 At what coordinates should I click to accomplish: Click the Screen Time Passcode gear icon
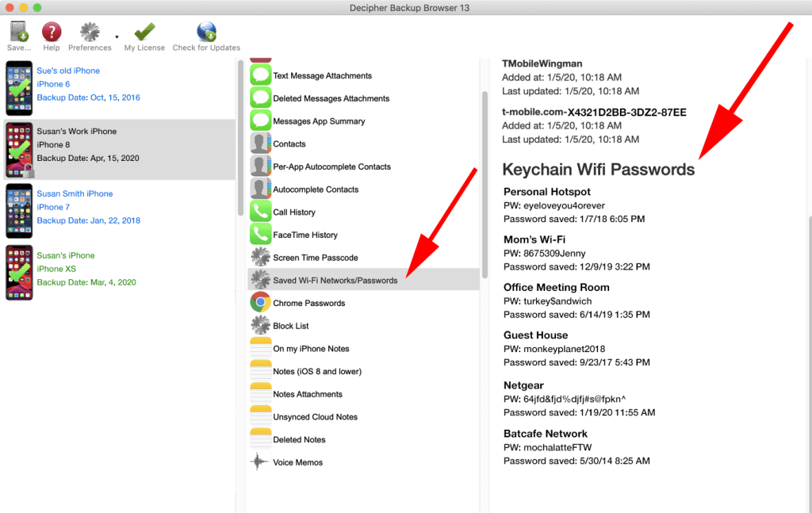tap(260, 258)
